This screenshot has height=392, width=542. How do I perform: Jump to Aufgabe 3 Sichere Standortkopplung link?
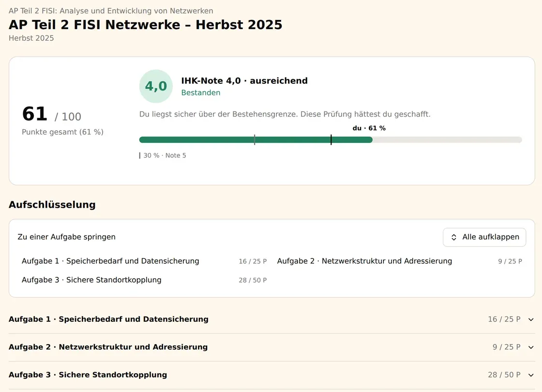pos(144,280)
